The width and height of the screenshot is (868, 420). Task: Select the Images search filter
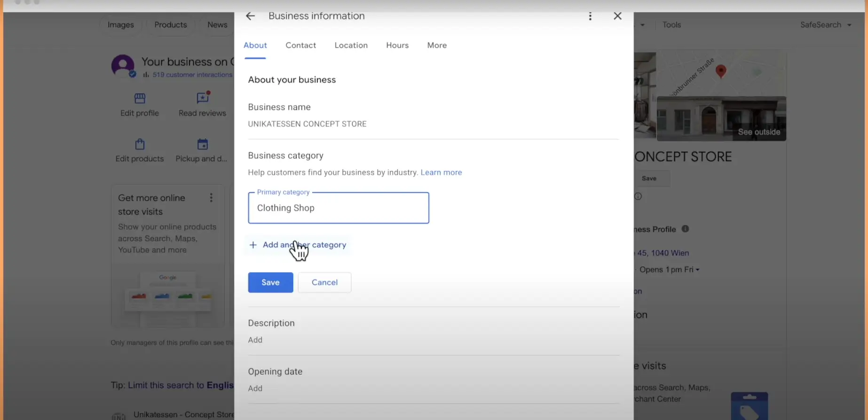point(120,24)
